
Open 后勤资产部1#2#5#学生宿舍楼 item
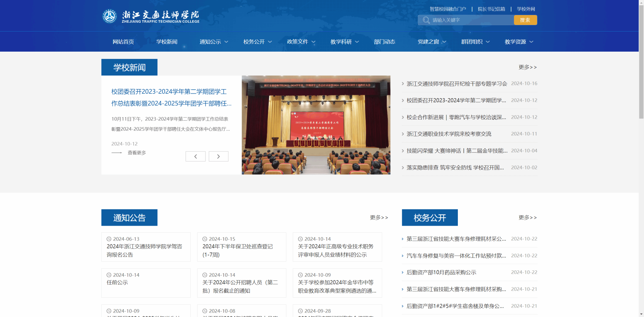tap(455, 306)
